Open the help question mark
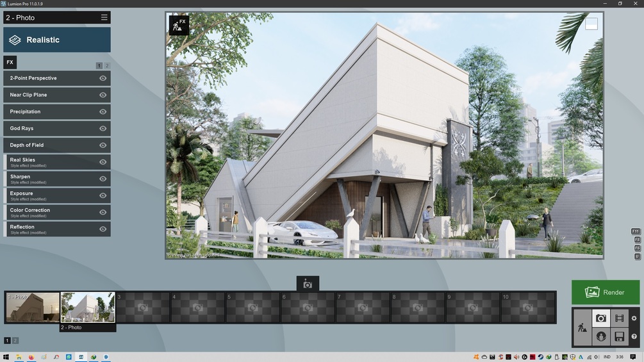 634,336
